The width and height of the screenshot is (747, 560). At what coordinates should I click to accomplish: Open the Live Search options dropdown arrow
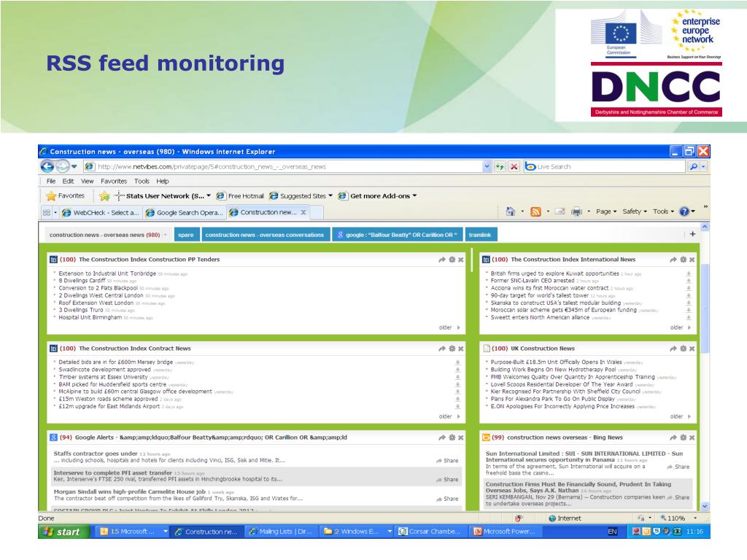(x=703, y=167)
